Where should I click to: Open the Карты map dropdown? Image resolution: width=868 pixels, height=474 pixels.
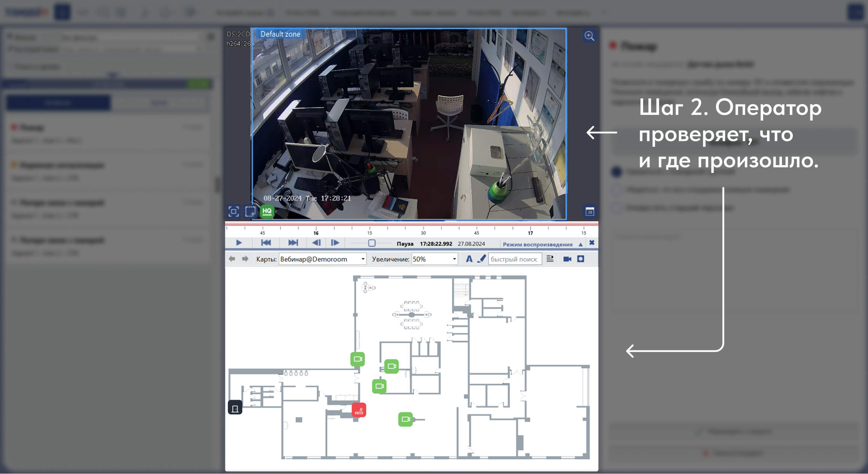point(322,259)
